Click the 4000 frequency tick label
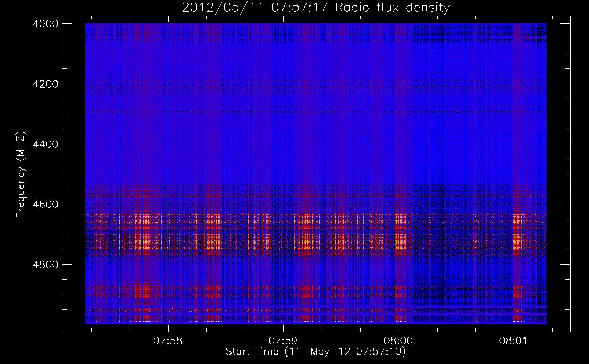Screen dimensions: 589x364 coord(46,24)
